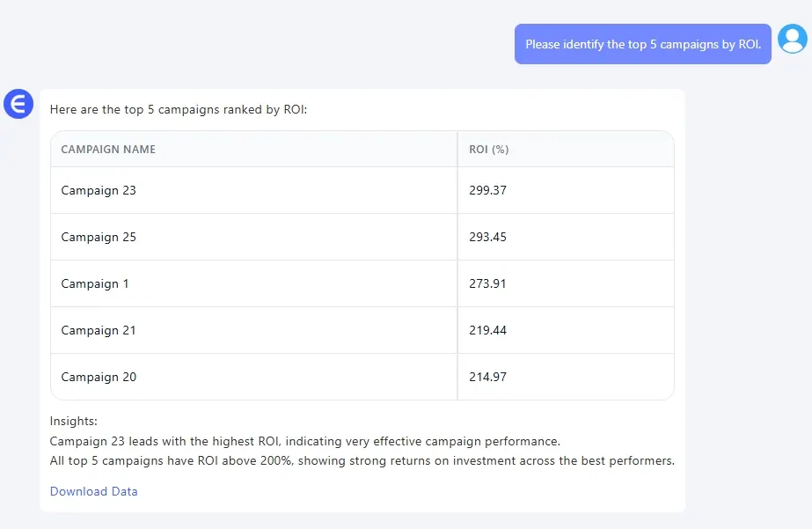
Task: Select the CAMPAIGN NAME column header
Action: click(108, 150)
